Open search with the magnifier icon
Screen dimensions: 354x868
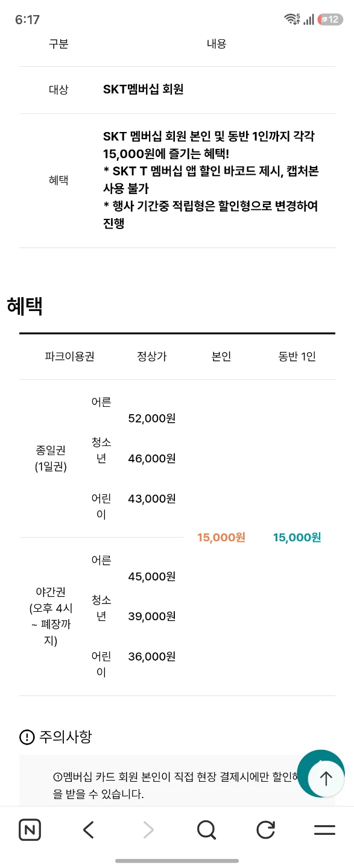[x=206, y=830]
